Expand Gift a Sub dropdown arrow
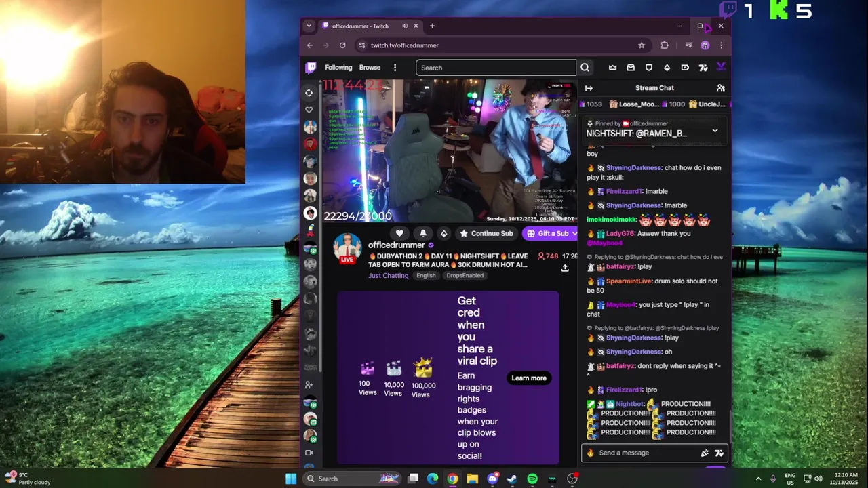The image size is (868, 488). click(x=574, y=233)
